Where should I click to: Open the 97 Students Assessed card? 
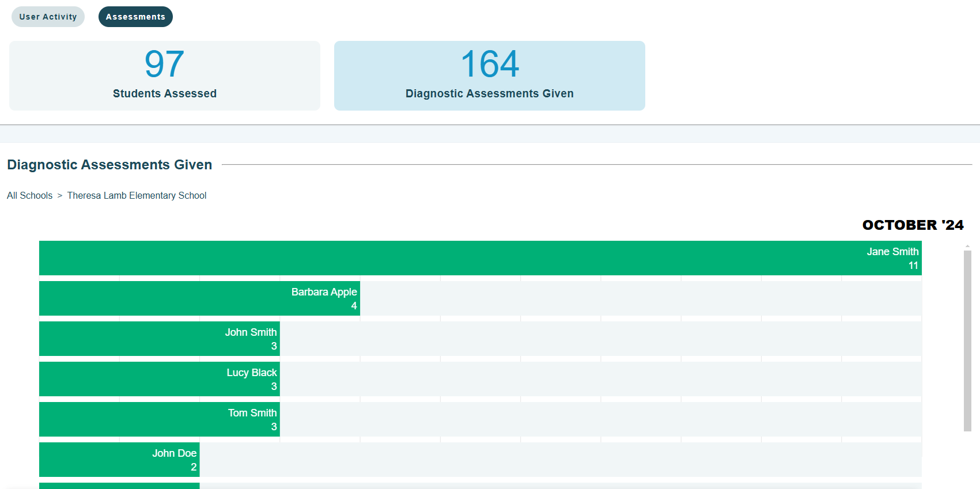point(165,75)
